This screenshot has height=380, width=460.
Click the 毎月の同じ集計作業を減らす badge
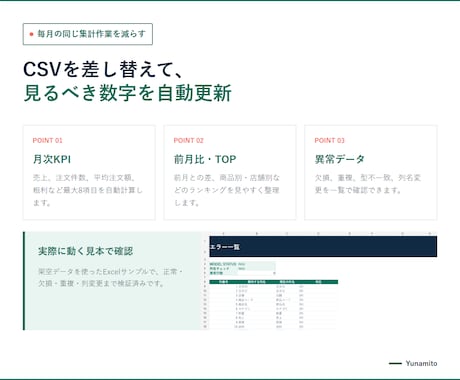(88, 34)
